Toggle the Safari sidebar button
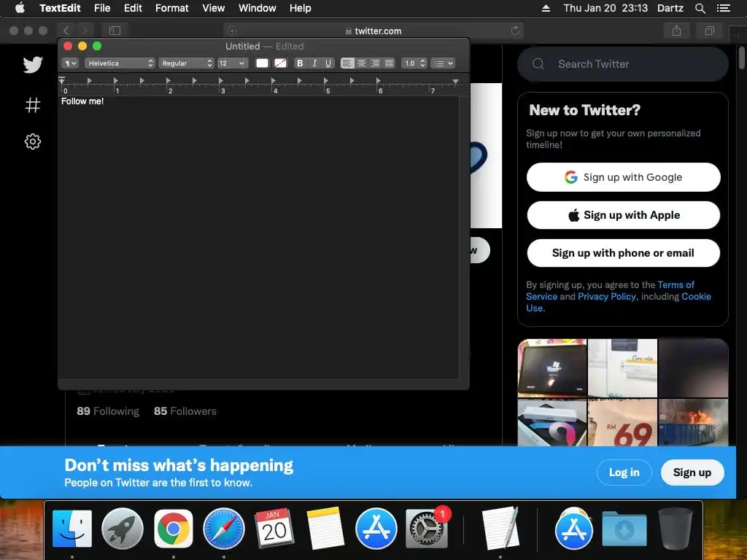 115,31
